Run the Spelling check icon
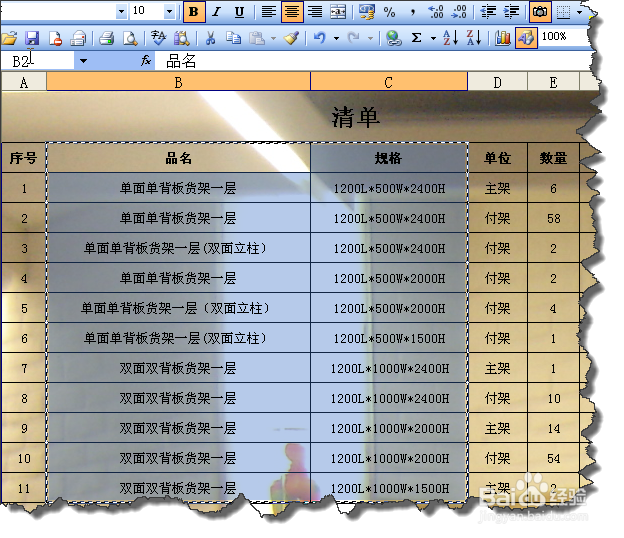This screenshot has height=538, width=624. point(158,38)
